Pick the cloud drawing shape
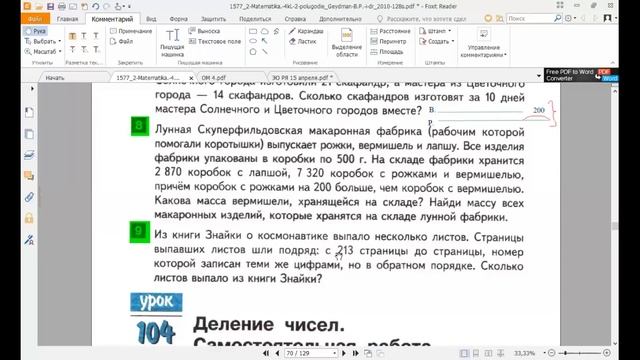Image resolution: width=640 pixels, height=360 pixels. pos(265,31)
